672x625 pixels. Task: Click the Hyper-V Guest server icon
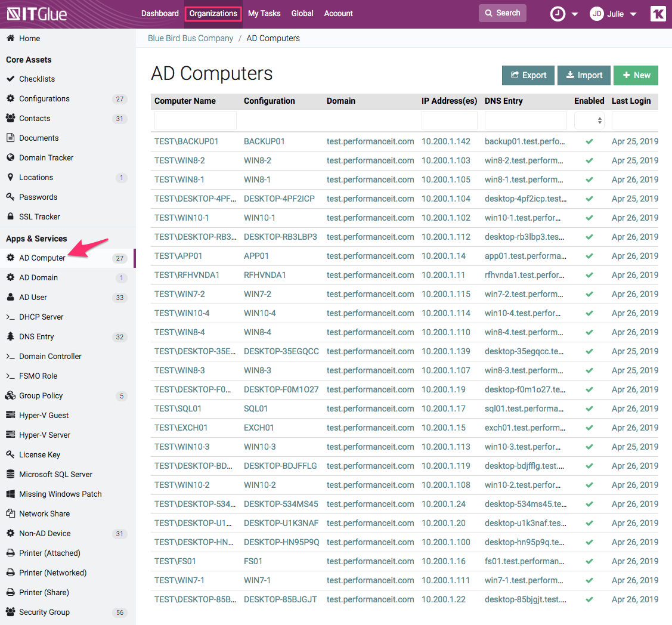coord(10,415)
